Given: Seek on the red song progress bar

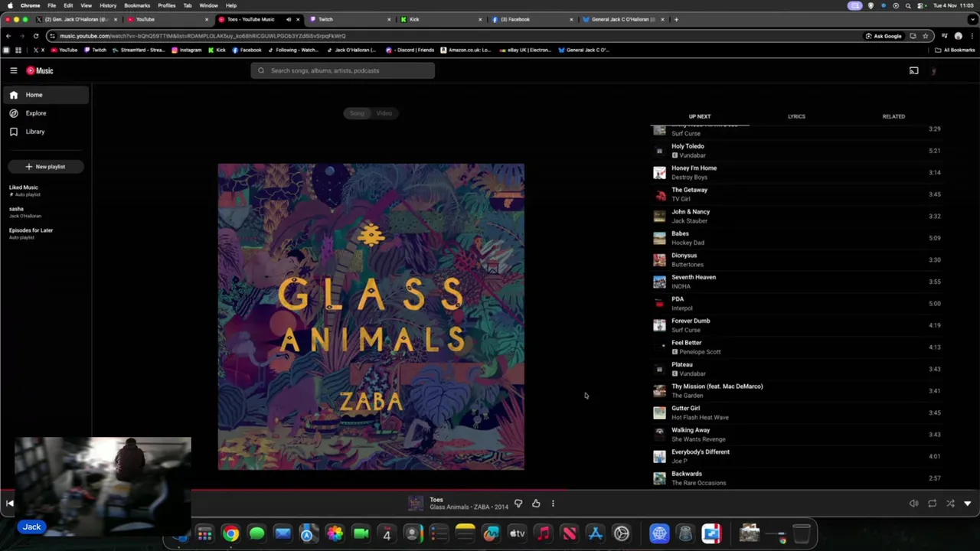Looking at the screenshot, I should (379, 491).
